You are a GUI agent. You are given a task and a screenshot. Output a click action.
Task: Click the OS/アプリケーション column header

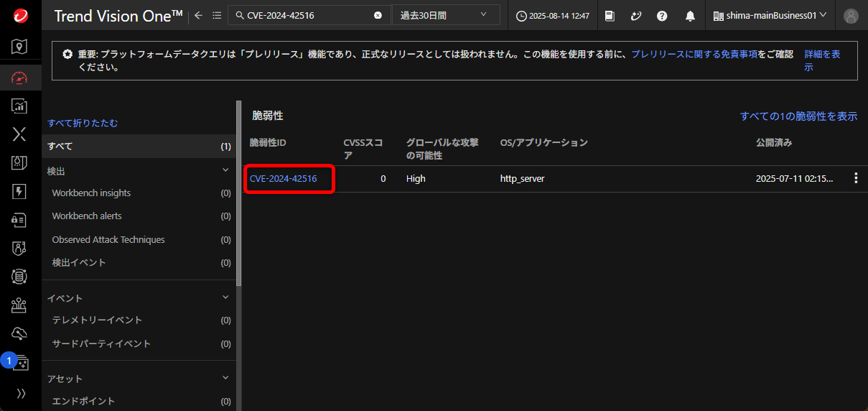click(543, 143)
